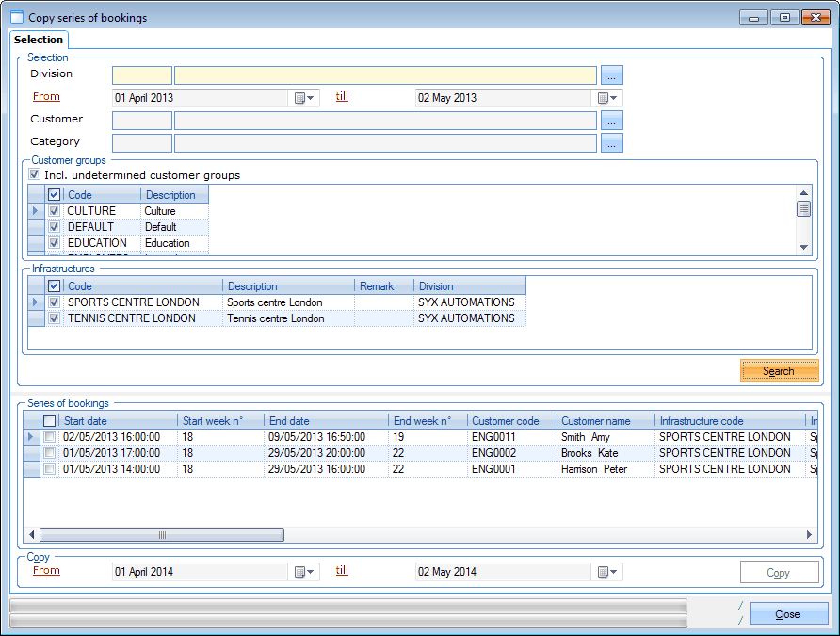Viewport: 840px width, 636px height.
Task: Click the window icon in title bar
Action: click(x=16, y=18)
